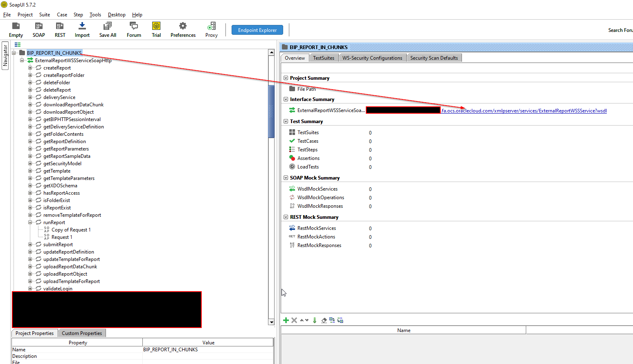Start the ReadyAPI Trial
633x364 pixels.
point(156,30)
